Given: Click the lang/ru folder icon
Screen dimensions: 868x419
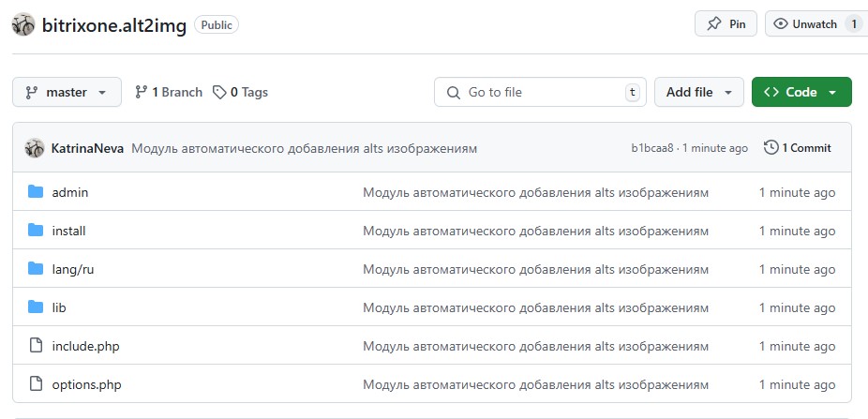Looking at the screenshot, I should 36,269.
